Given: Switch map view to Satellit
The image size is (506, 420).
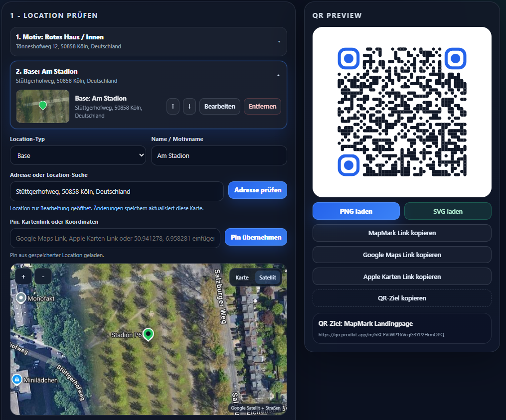Looking at the screenshot, I should (268, 278).
